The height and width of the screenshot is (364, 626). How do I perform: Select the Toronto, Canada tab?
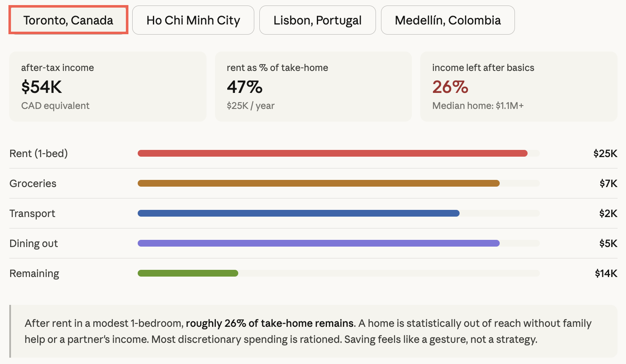click(x=68, y=20)
